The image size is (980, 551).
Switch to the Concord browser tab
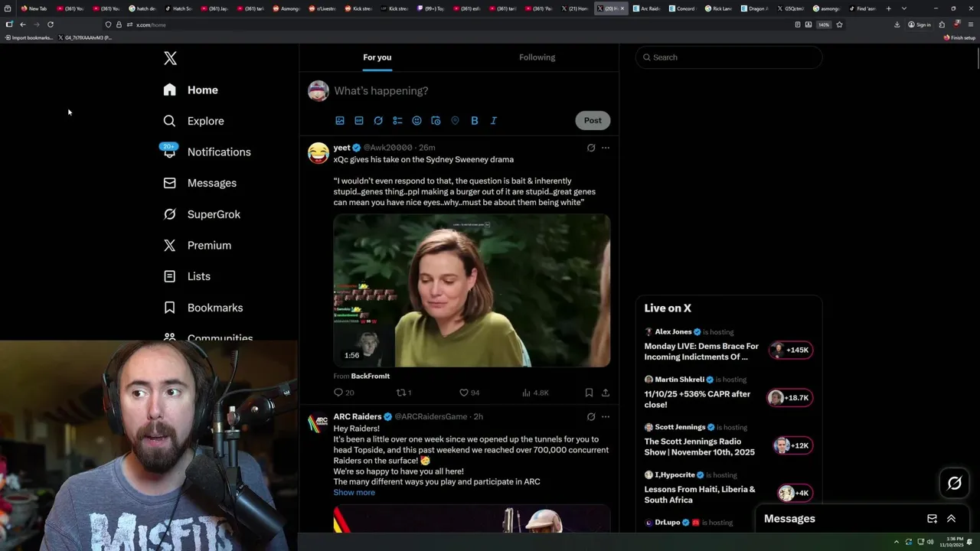click(x=681, y=8)
